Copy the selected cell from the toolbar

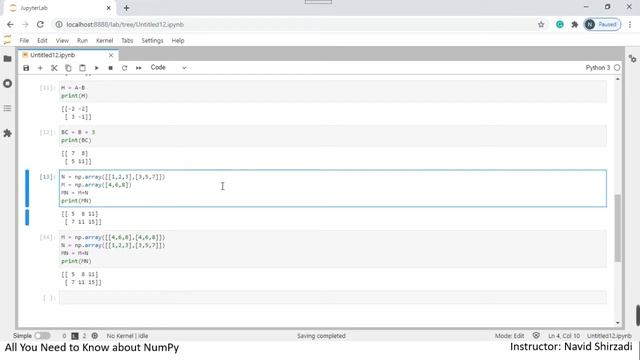[68, 68]
